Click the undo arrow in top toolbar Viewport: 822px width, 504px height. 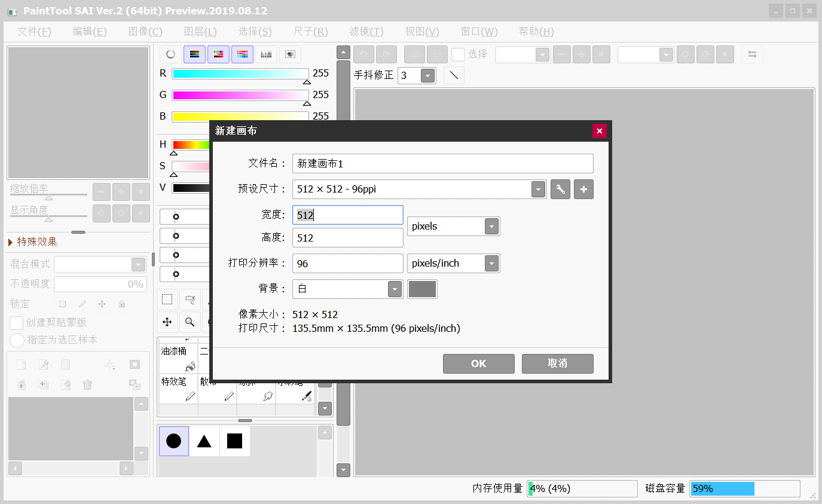tap(363, 54)
